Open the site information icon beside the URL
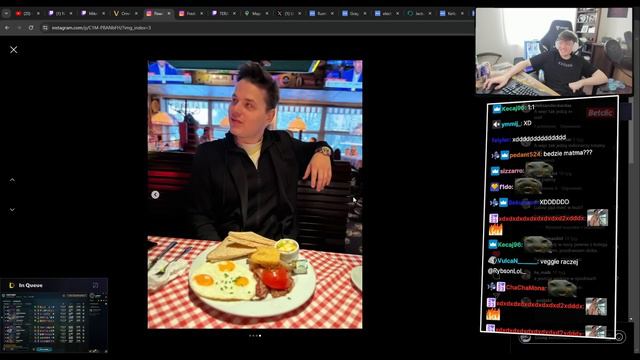The image size is (640, 360). click(x=45, y=28)
